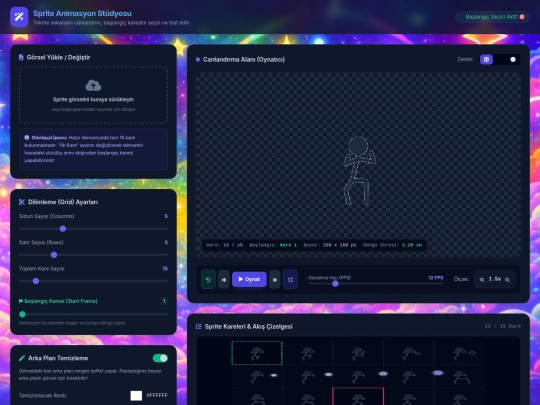Click the start frame value box showing 1
Screen dimensions: 540x405
pyautogui.click(x=164, y=301)
